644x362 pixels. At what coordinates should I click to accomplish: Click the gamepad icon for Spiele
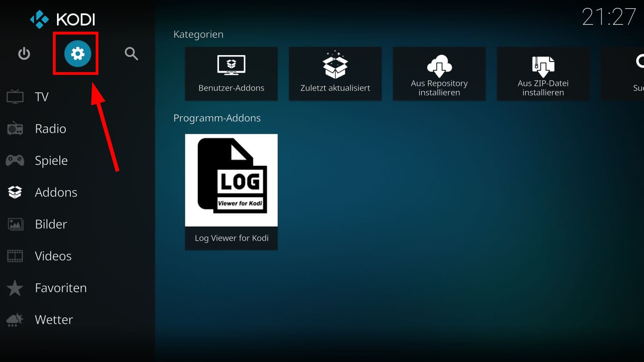click(x=15, y=160)
